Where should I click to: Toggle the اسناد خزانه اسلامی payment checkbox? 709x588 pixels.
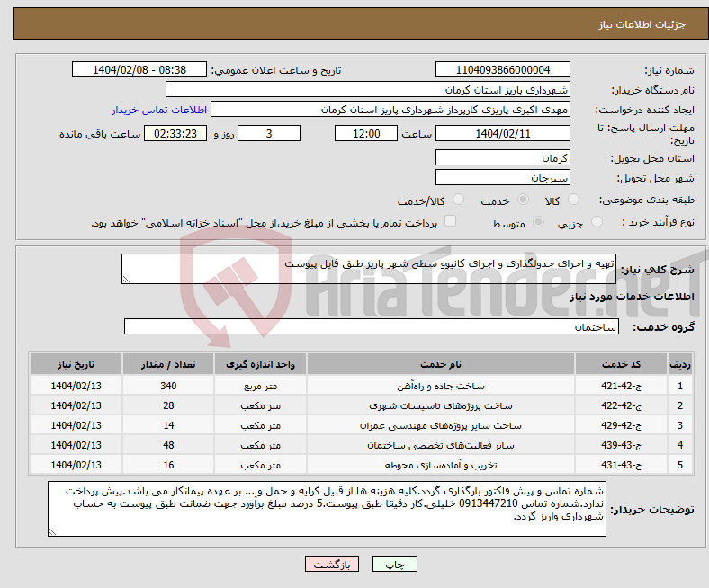click(x=451, y=221)
